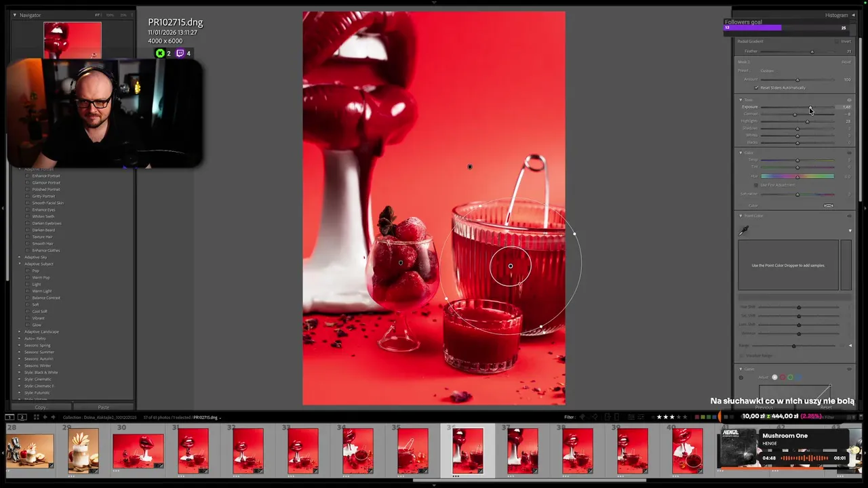Select filmstrip thumbnail number 29
The width and height of the screenshot is (868, 488).
tap(83, 451)
